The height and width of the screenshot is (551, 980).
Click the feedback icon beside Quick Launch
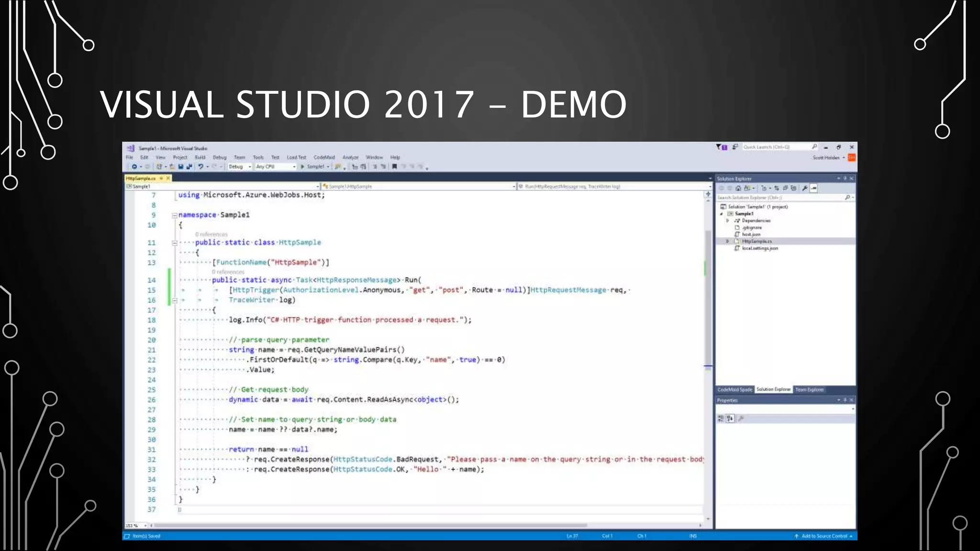[x=735, y=147]
